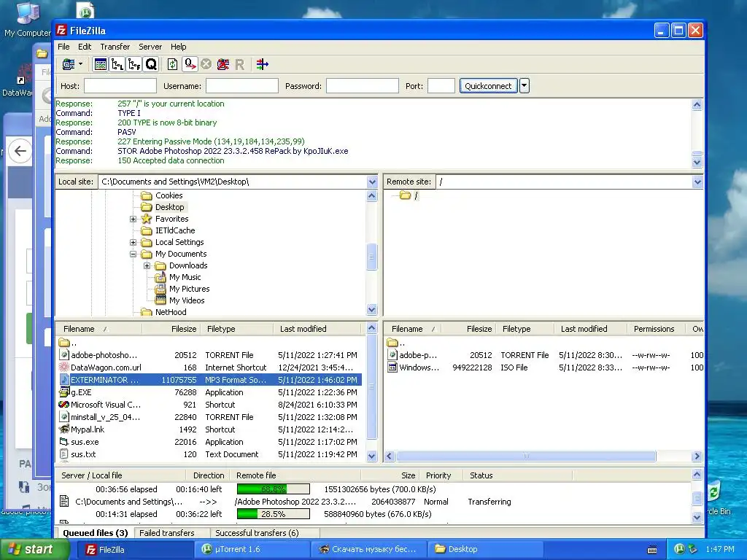Screen dimensions: 747x560
Task: Expand the Favorites folder
Action: [133, 219]
